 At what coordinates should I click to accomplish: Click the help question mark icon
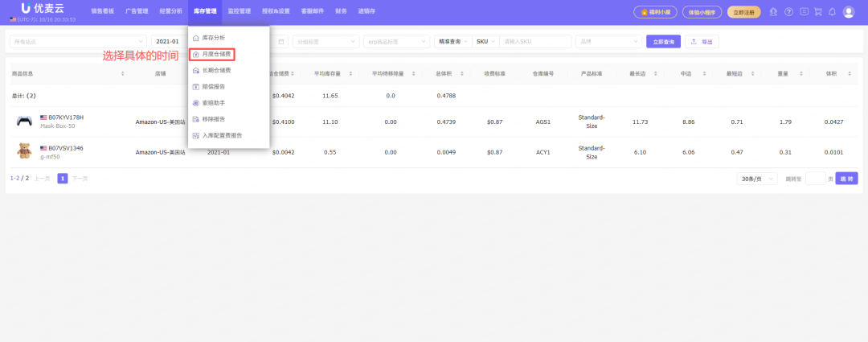[788, 12]
